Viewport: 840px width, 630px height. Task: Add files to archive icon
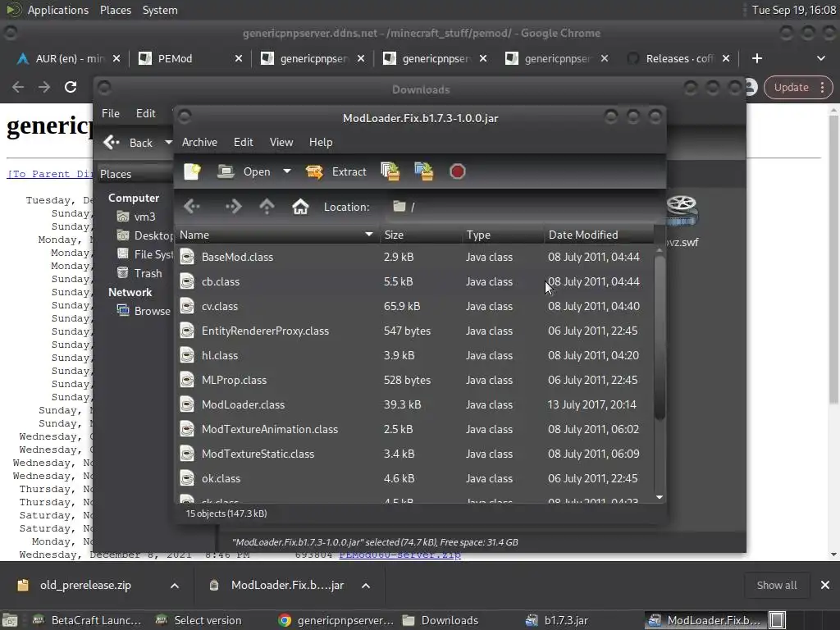tap(390, 171)
